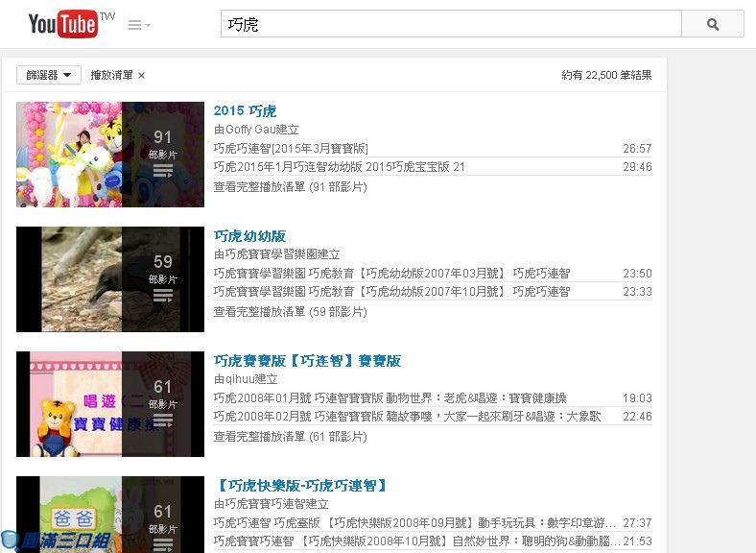Play 巧虎快樂版2008年10月號 video
Screen dimensions: 756x553
[416, 541]
